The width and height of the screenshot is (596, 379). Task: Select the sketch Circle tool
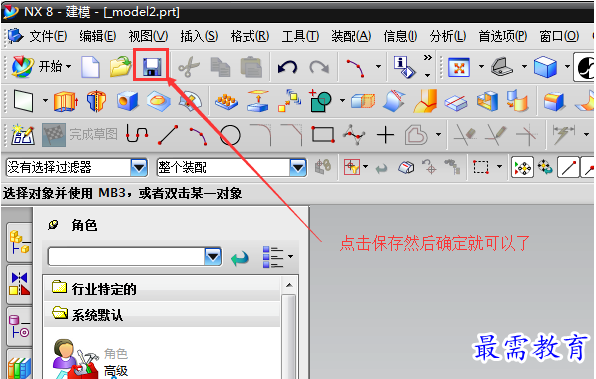(230, 135)
